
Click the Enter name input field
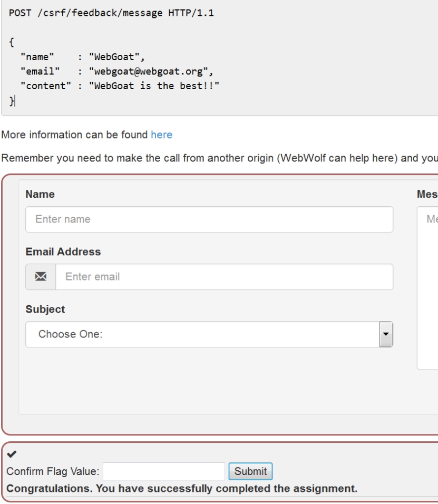[209, 219]
